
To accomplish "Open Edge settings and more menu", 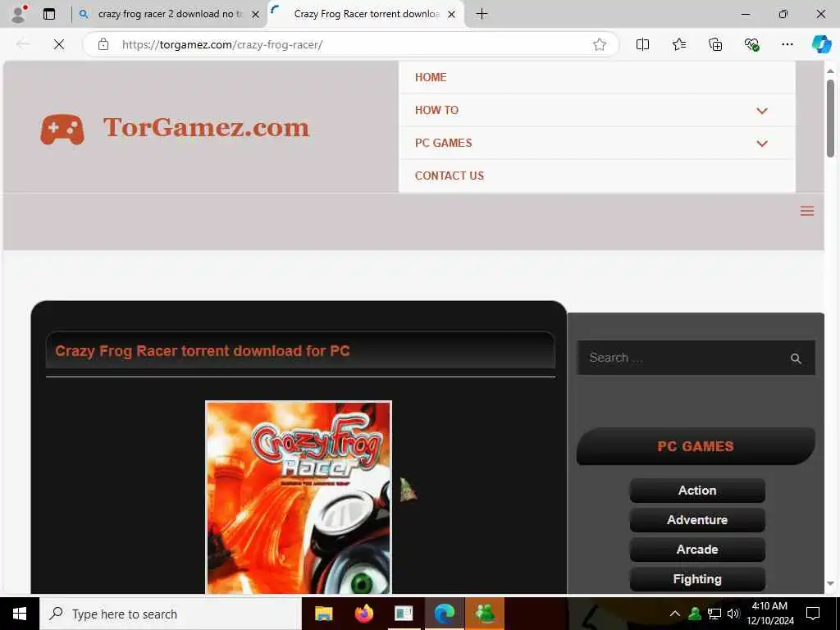I will [787, 44].
